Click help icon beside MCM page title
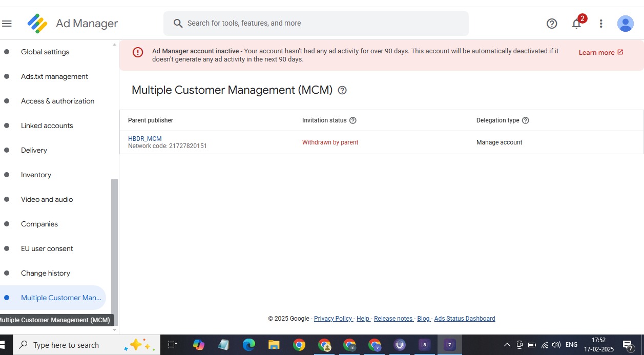 click(342, 90)
